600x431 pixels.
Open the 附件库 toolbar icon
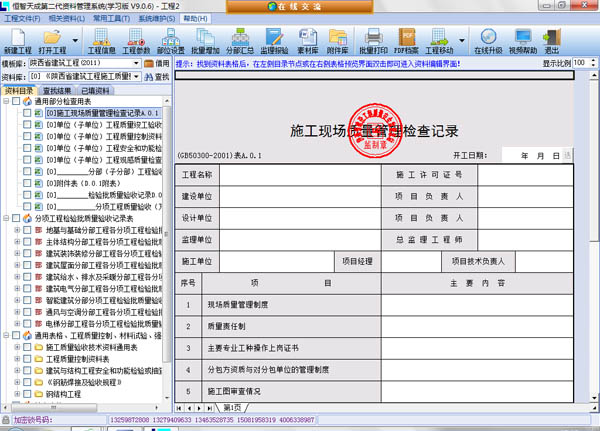pos(338,41)
